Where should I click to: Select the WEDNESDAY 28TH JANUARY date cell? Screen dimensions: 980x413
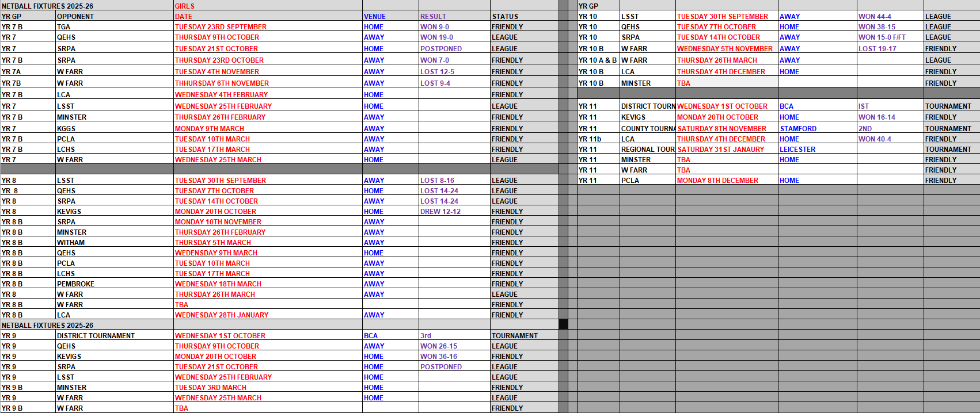tap(222, 315)
